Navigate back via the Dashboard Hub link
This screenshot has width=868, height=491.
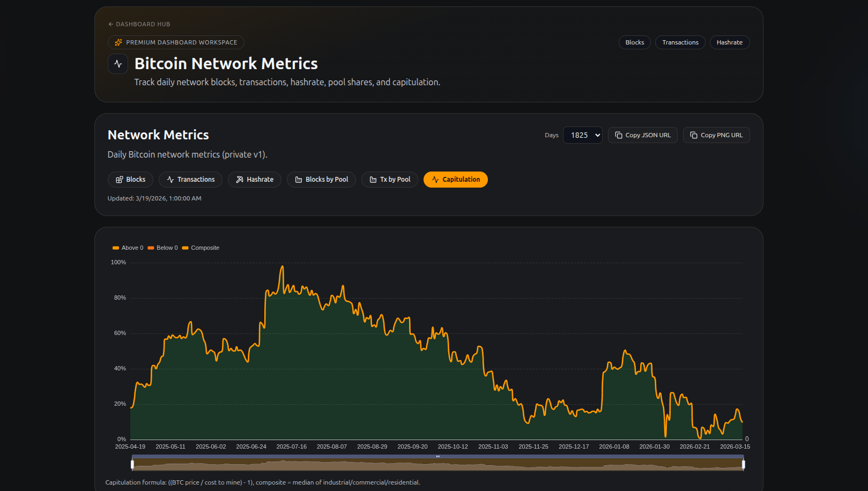pos(139,24)
